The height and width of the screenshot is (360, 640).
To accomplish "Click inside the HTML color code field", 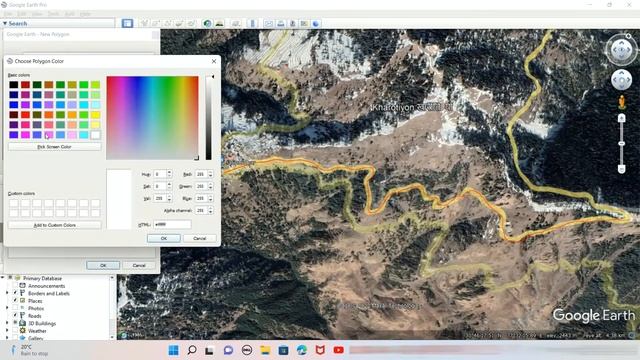I will click(x=172, y=224).
